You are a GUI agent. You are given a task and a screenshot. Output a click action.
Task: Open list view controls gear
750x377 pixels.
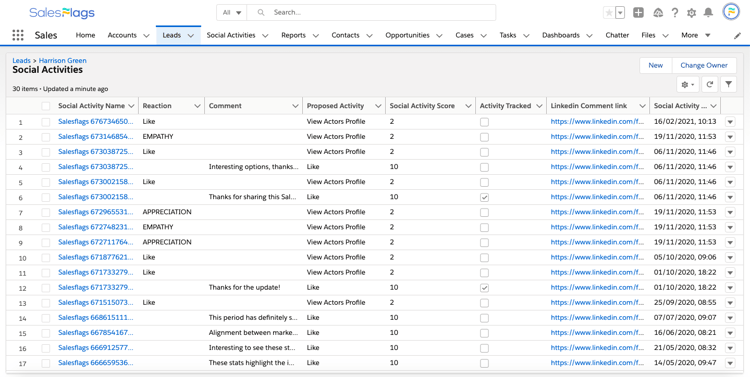click(688, 85)
